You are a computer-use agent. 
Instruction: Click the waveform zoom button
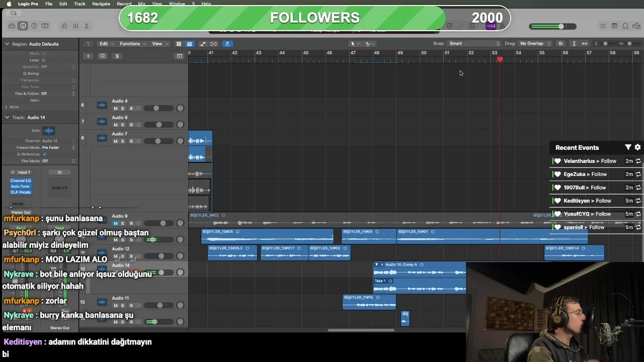(x=560, y=44)
